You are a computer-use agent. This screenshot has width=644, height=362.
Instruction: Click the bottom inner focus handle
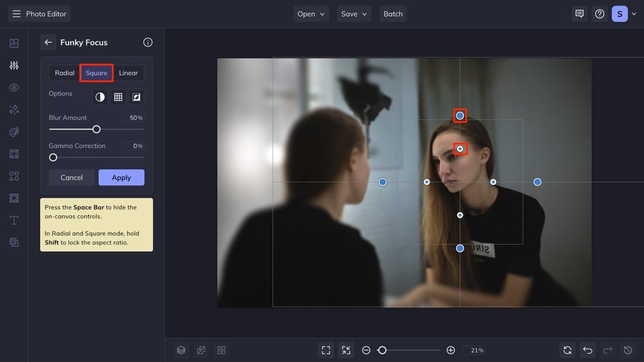coord(460,215)
